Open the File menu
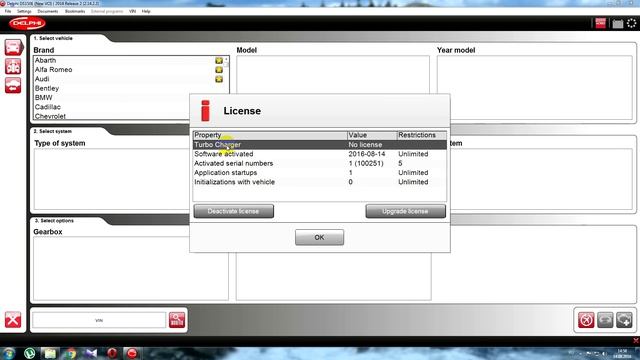The width and height of the screenshot is (640, 360). (8, 11)
